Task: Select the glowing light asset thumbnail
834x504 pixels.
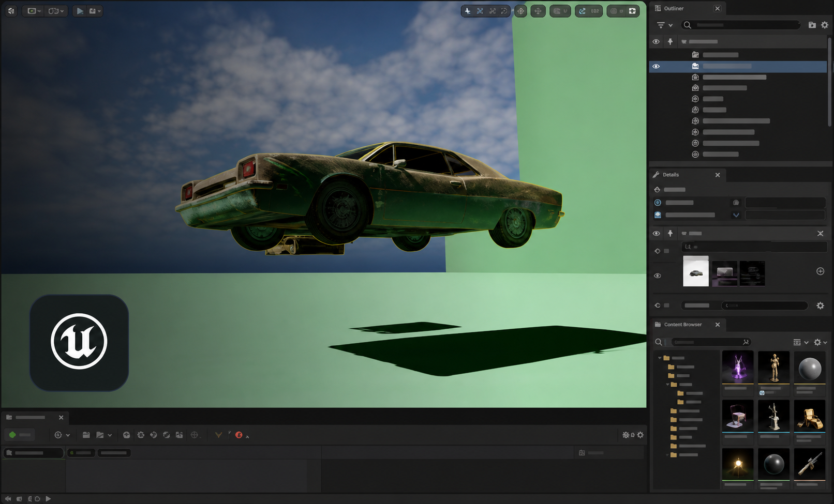Action: [738, 464]
